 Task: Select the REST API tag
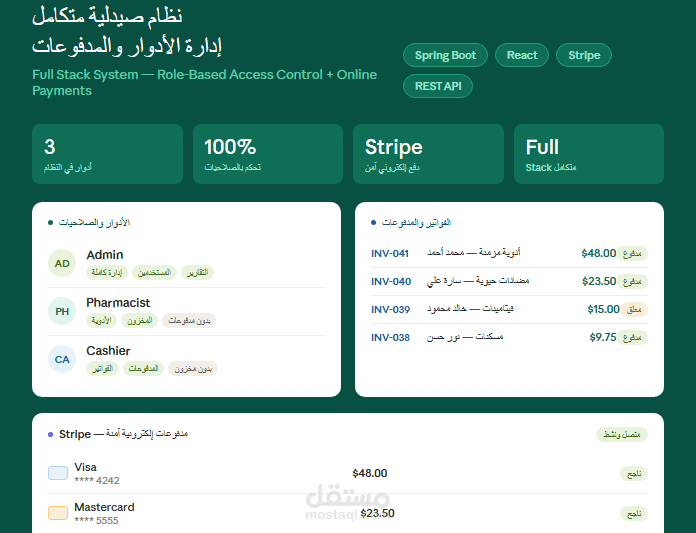(438, 86)
